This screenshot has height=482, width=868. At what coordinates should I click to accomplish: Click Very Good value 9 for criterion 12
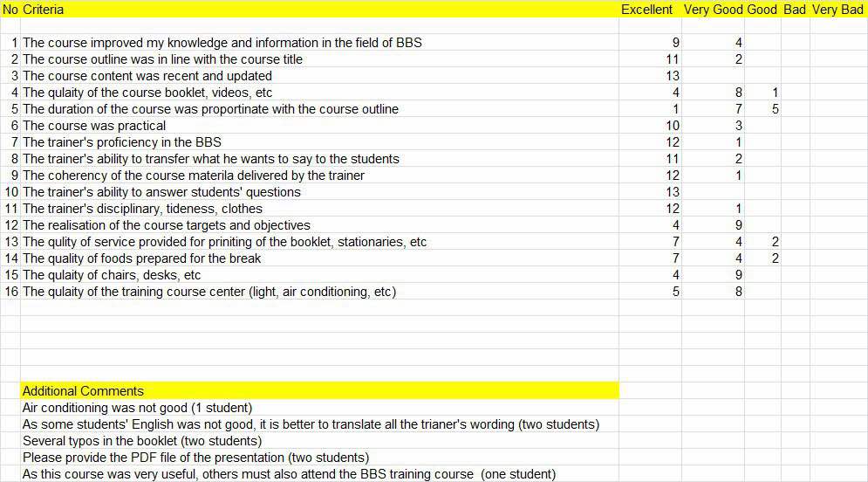click(713, 225)
